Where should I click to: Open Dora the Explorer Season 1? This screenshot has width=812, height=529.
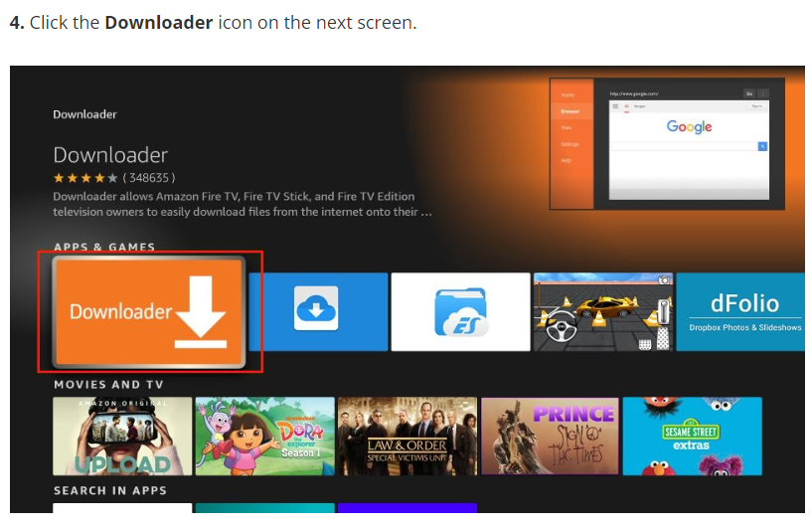pyautogui.click(x=264, y=437)
